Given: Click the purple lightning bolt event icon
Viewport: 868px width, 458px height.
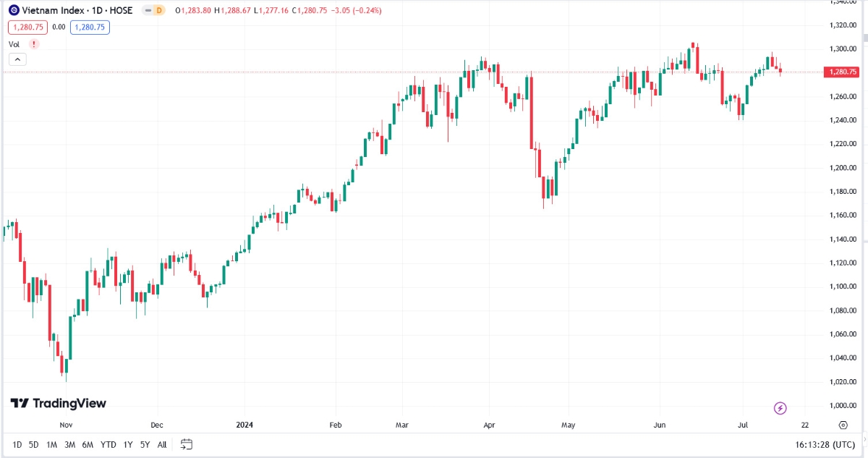Looking at the screenshot, I should [780, 409].
